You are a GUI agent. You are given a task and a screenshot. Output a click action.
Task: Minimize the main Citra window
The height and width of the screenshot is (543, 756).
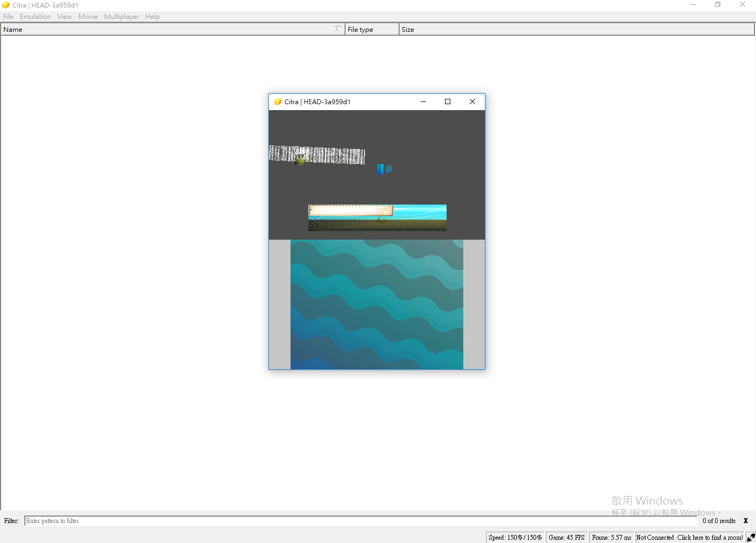click(x=693, y=5)
